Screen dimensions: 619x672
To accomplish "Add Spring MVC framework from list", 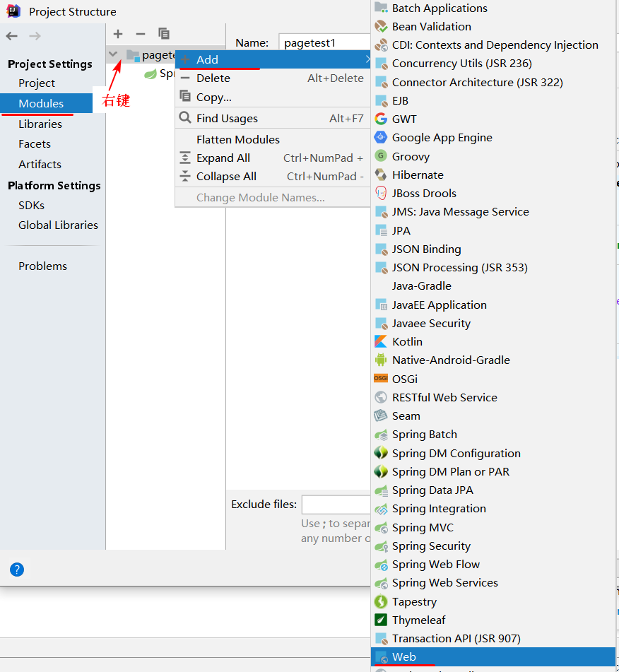I will click(x=493, y=527).
